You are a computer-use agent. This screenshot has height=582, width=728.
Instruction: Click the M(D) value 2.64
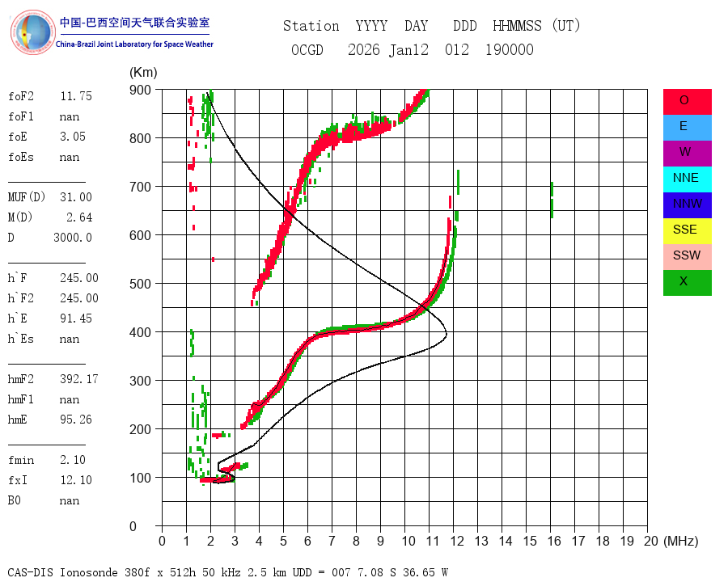pyautogui.click(x=79, y=217)
